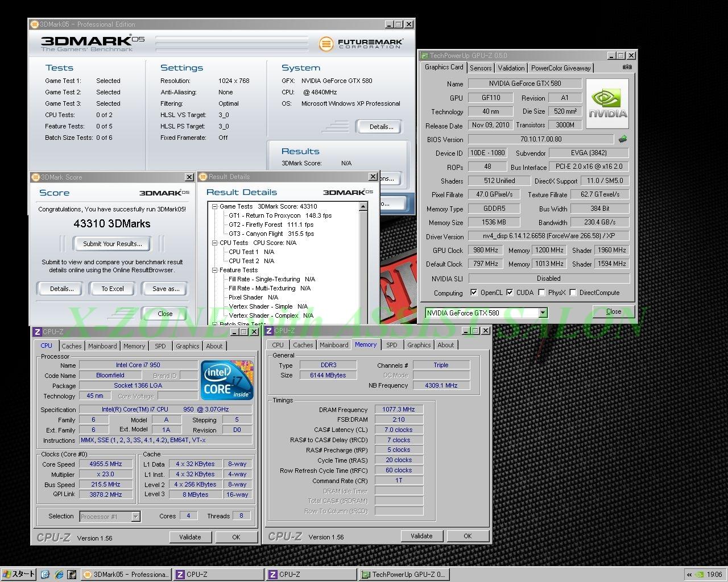
Task: Click the 3DMark05 title bar icon
Action: (x=34, y=24)
